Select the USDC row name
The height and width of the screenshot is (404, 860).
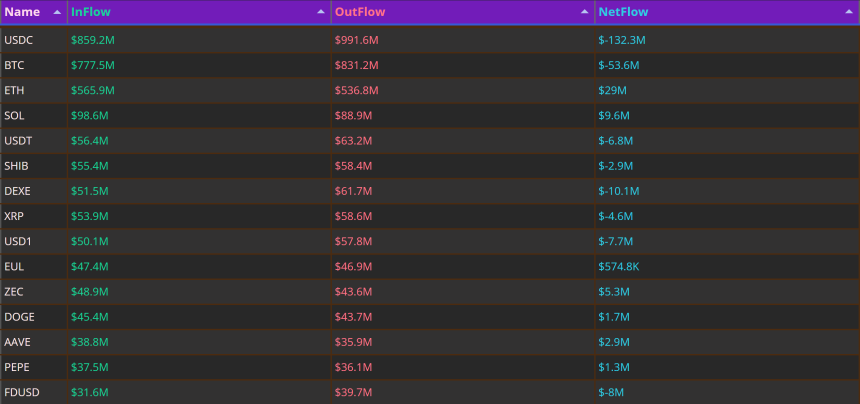pyautogui.click(x=18, y=40)
